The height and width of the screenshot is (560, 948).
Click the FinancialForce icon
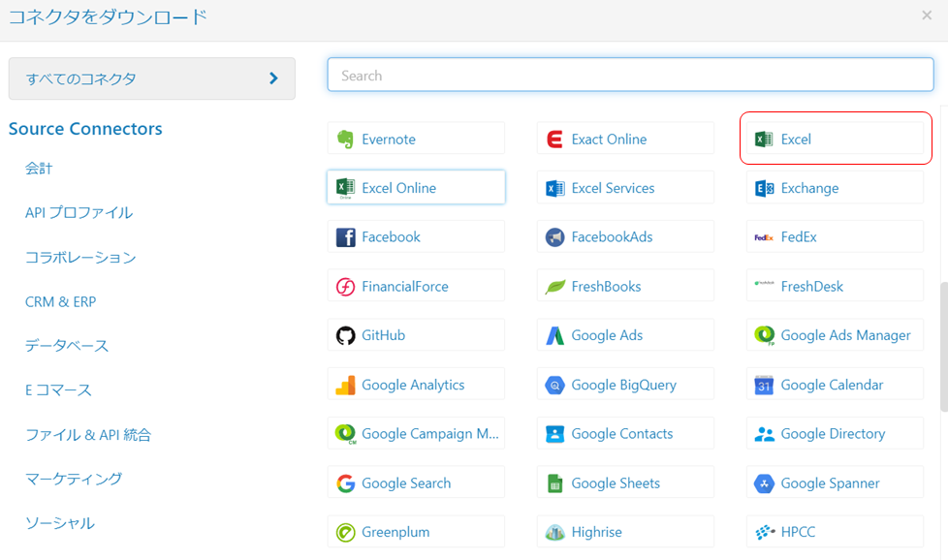(x=345, y=287)
